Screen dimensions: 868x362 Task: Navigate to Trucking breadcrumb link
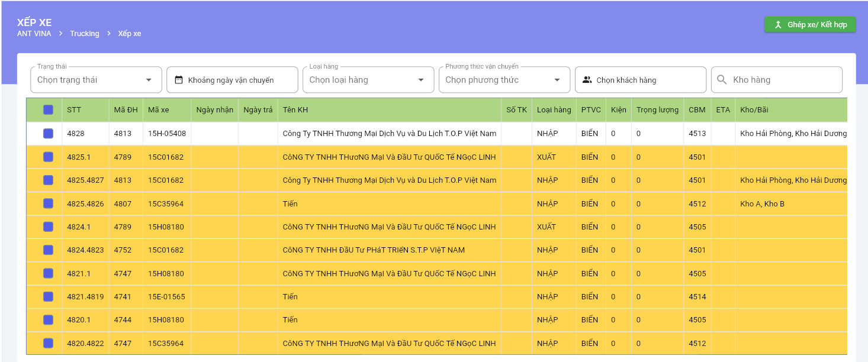(x=85, y=34)
